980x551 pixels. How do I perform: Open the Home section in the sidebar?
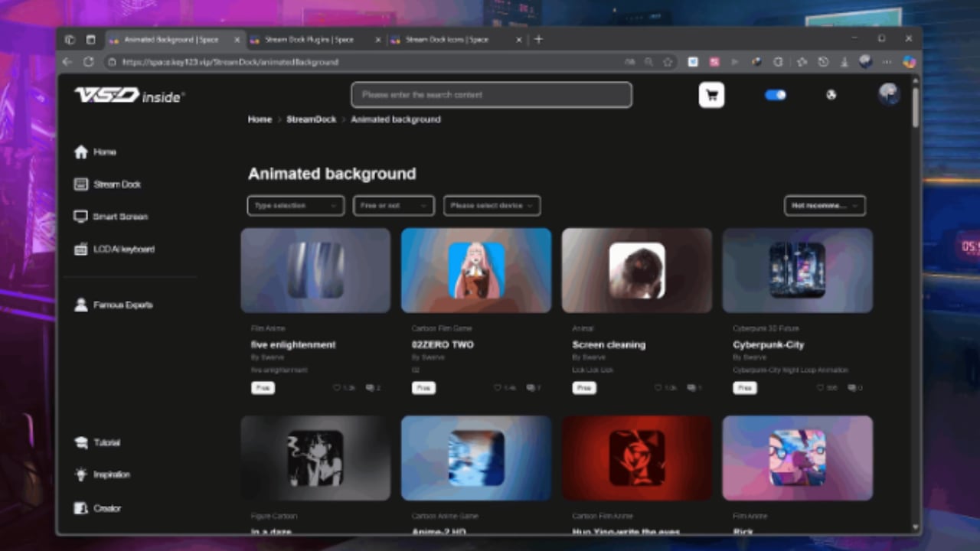click(x=104, y=152)
